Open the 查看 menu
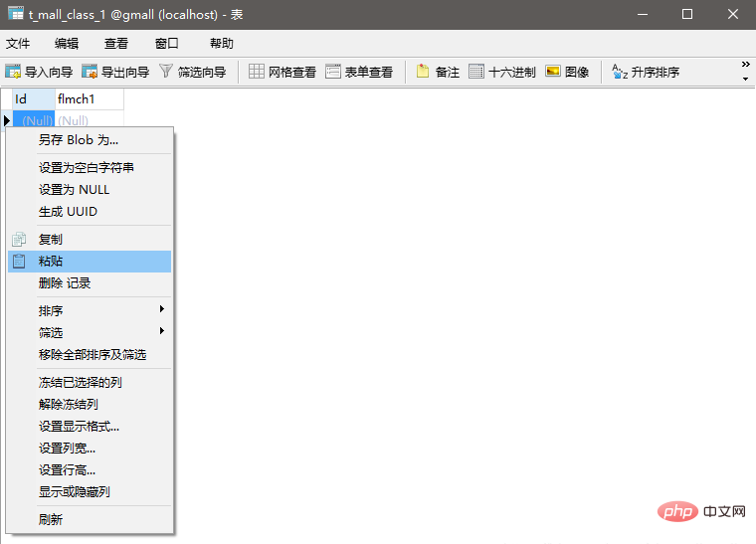The height and width of the screenshot is (544, 756). (116, 44)
